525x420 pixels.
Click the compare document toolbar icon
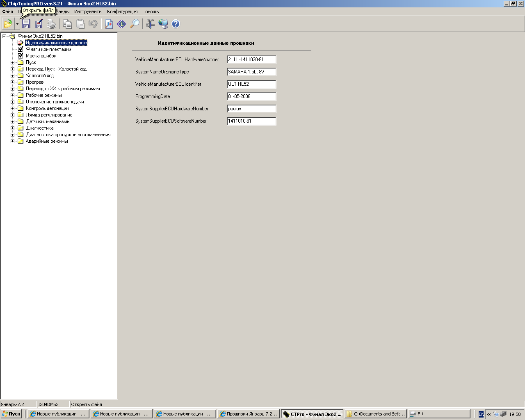point(109,24)
